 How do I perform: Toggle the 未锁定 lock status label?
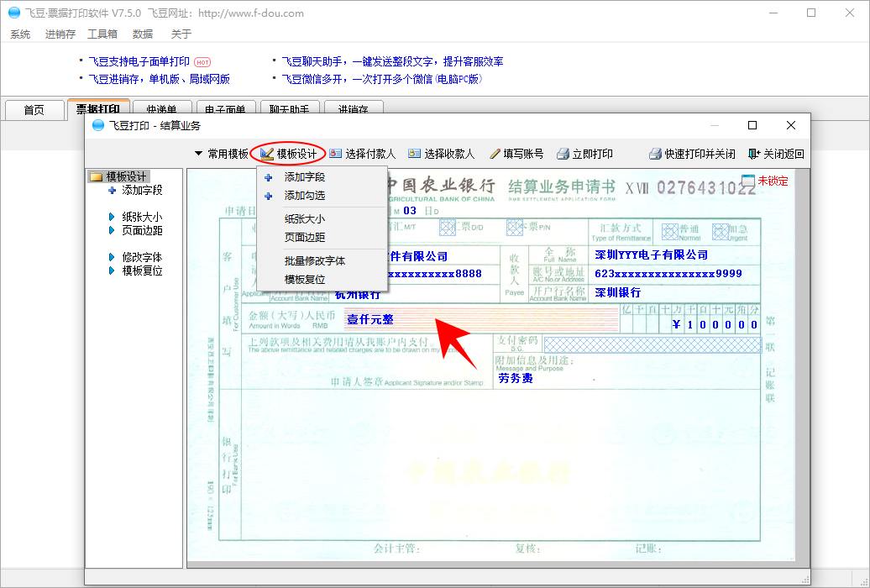[773, 181]
